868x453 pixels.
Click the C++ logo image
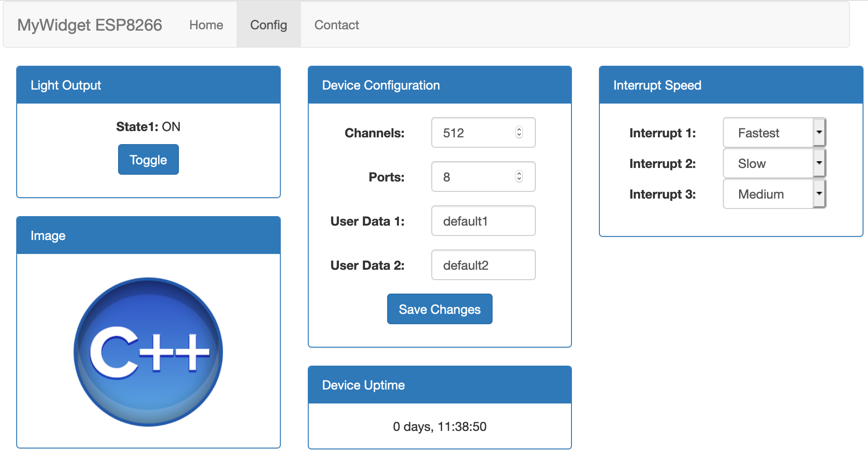(x=148, y=352)
